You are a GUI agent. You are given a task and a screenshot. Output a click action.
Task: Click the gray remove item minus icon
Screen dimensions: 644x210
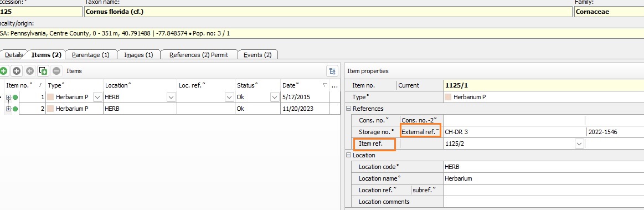click(x=56, y=71)
